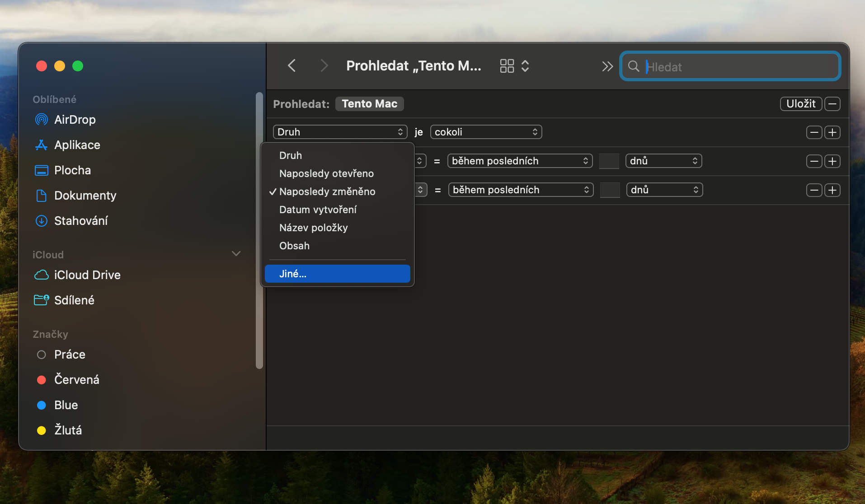865x504 pixels.
Task: Remove the Druh criteria row with minus
Action: (x=814, y=132)
